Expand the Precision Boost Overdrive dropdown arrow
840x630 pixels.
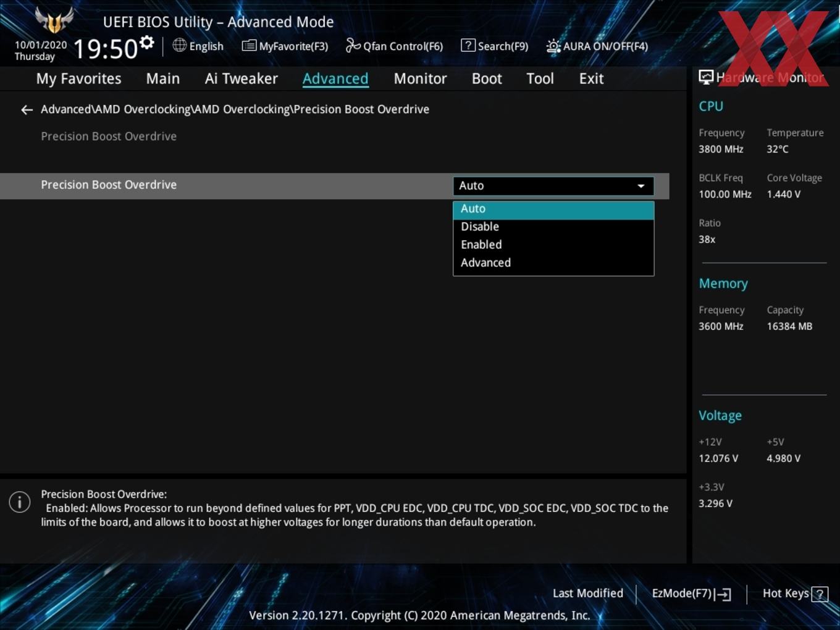click(x=641, y=186)
